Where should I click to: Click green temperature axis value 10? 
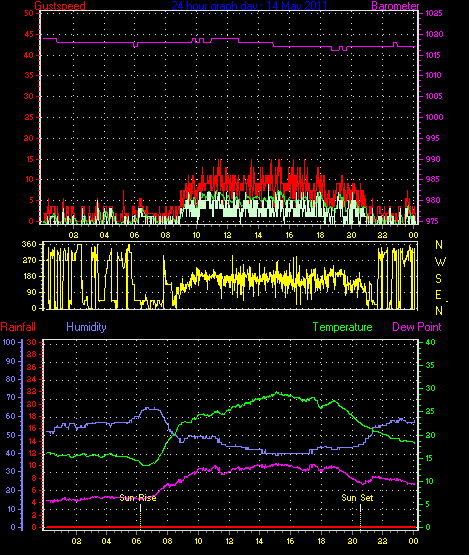click(429, 481)
